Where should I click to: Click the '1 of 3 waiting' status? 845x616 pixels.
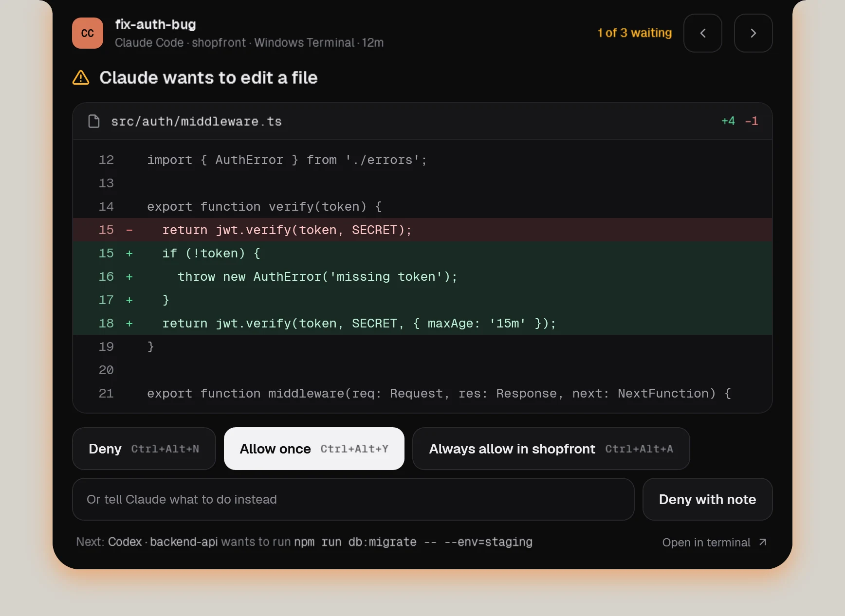click(634, 33)
